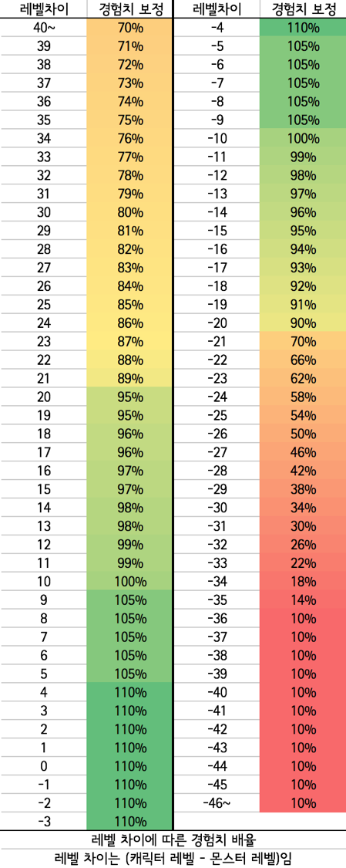The image size is (346, 868).
Task: Click the 70% cell for -21
Action: [x=304, y=341]
